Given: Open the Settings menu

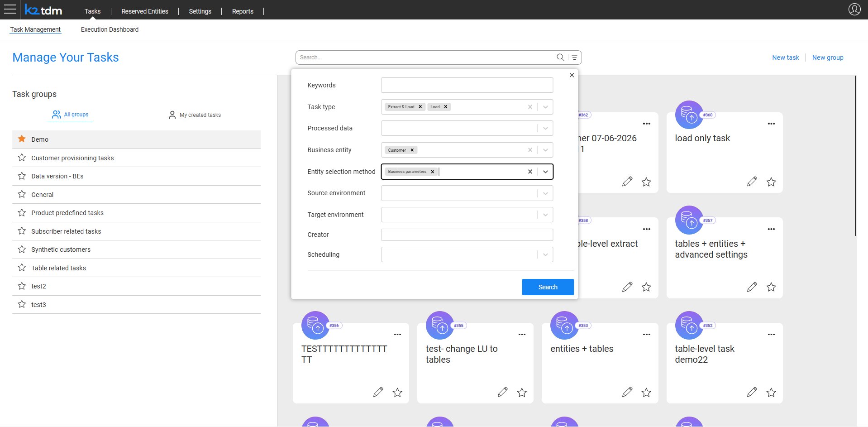Looking at the screenshot, I should (200, 11).
